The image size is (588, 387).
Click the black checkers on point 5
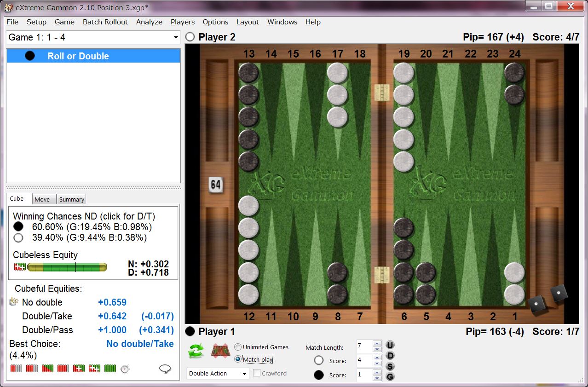(x=426, y=283)
